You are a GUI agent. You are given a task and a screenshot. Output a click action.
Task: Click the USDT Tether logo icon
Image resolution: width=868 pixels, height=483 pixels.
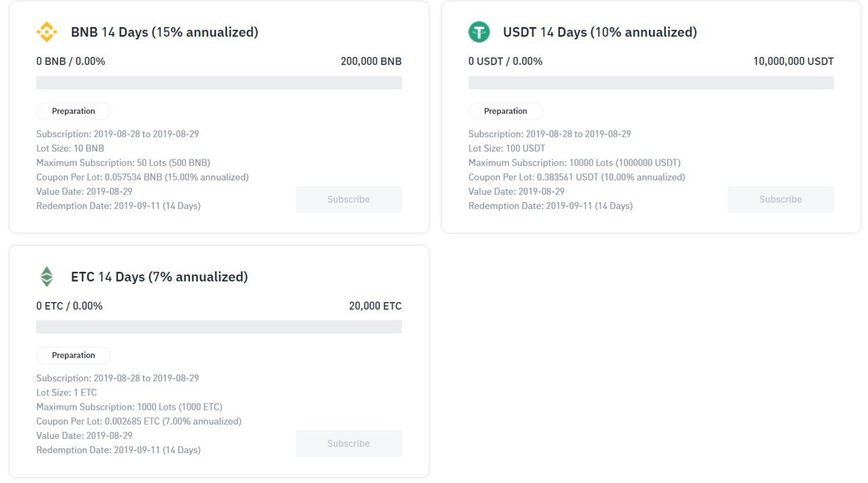(479, 32)
